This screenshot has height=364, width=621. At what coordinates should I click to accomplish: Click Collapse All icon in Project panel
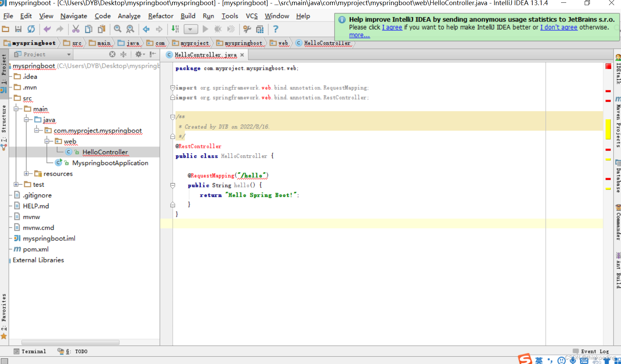pos(123,54)
